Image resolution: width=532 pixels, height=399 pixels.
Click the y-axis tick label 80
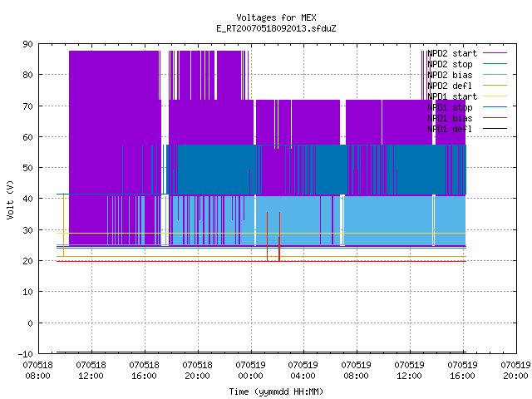point(27,75)
